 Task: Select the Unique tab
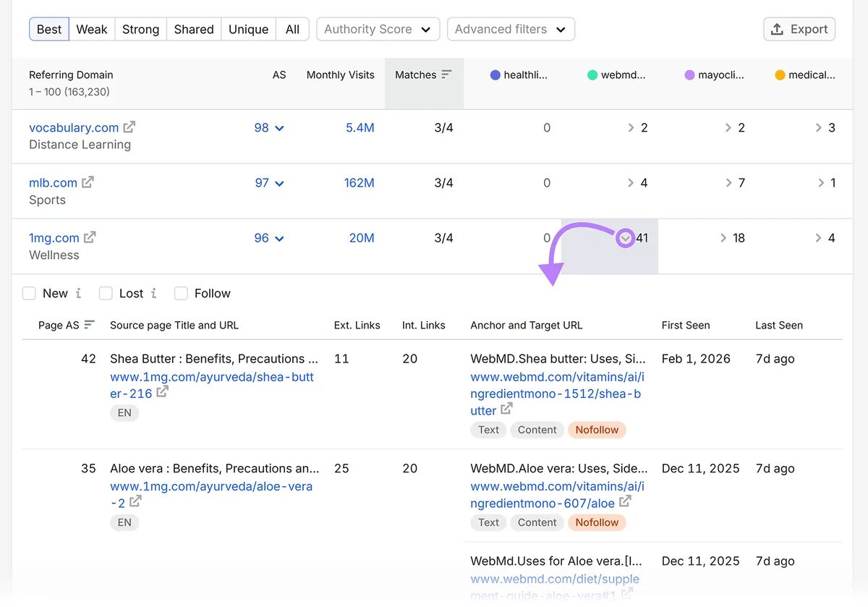248,29
